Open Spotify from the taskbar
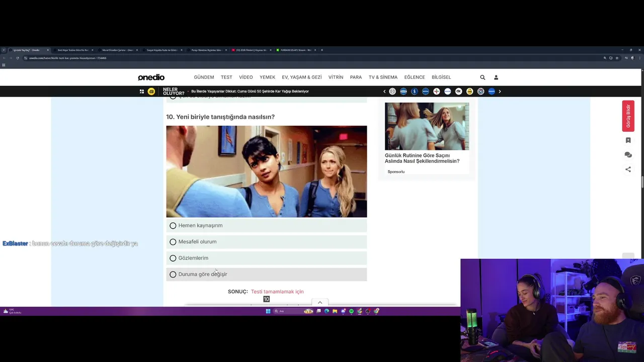 pos(352,311)
